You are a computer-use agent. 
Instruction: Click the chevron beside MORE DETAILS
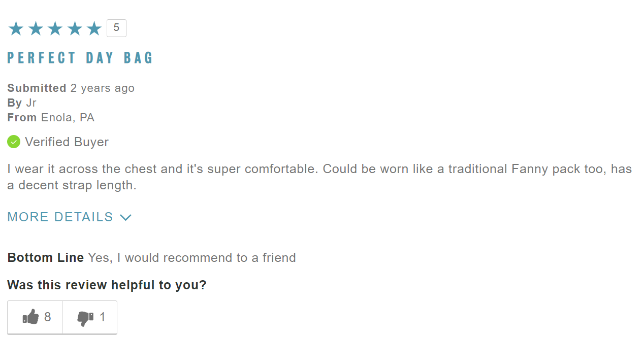(125, 218)
